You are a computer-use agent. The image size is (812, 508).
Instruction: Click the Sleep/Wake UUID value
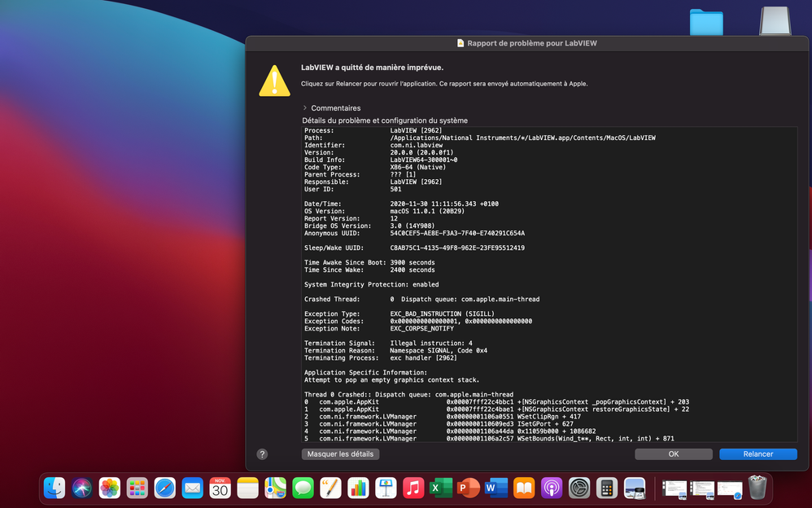click(457, 247)
